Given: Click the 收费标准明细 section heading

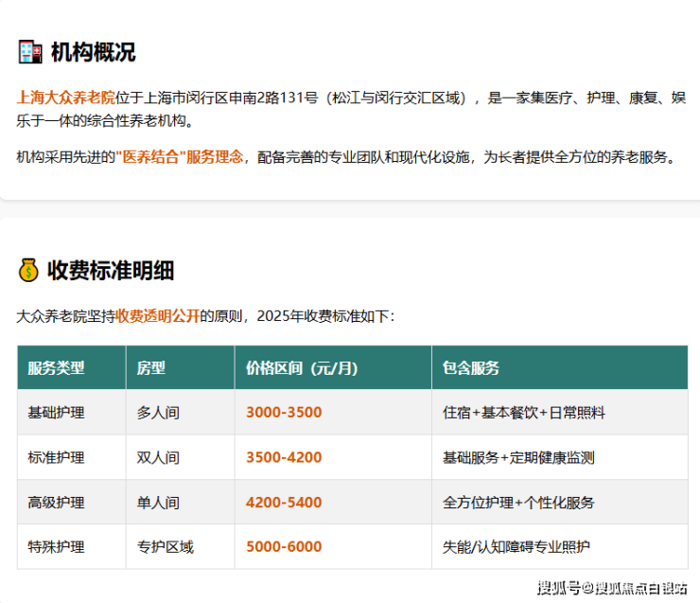Looking at the screenshot, I should (x=111, y=271).
